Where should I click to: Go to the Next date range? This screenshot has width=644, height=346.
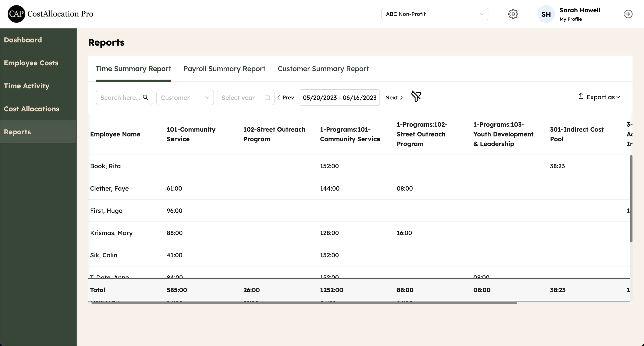[394, 98]
